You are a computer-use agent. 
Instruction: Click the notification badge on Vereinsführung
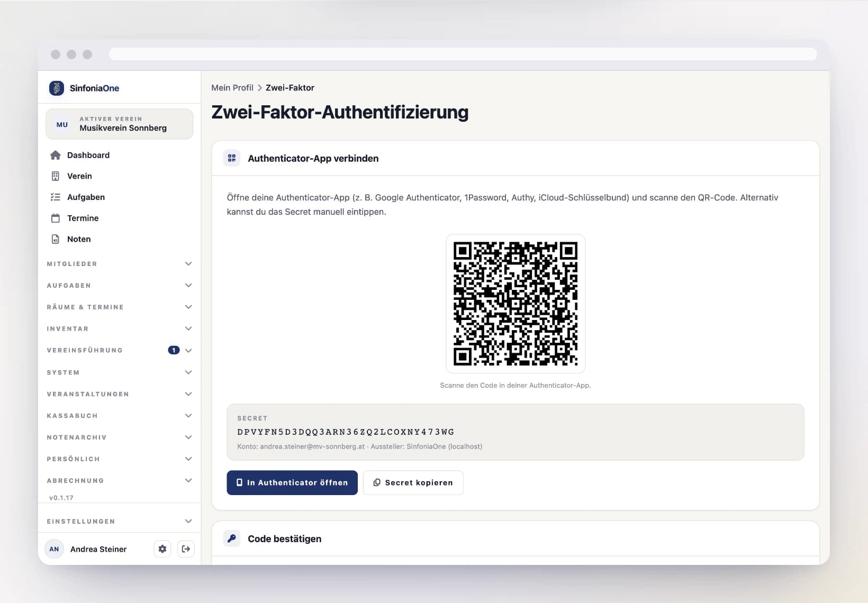(x=174, y=350)
